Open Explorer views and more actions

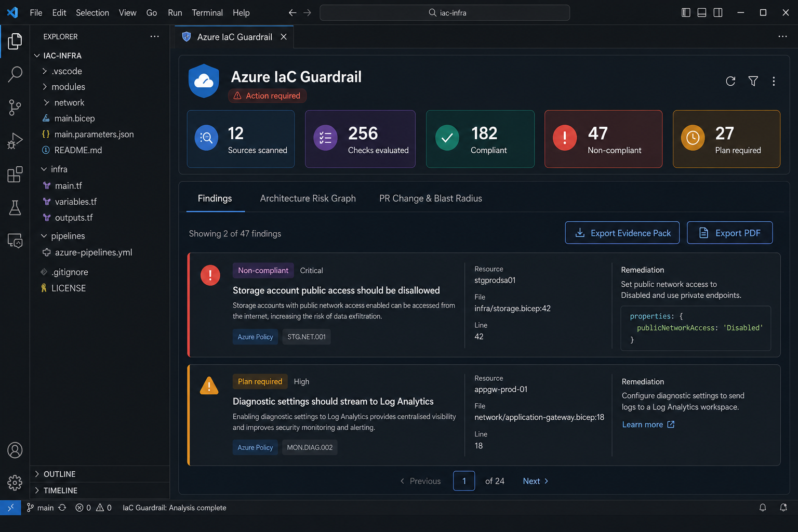(x=154, y=36)
